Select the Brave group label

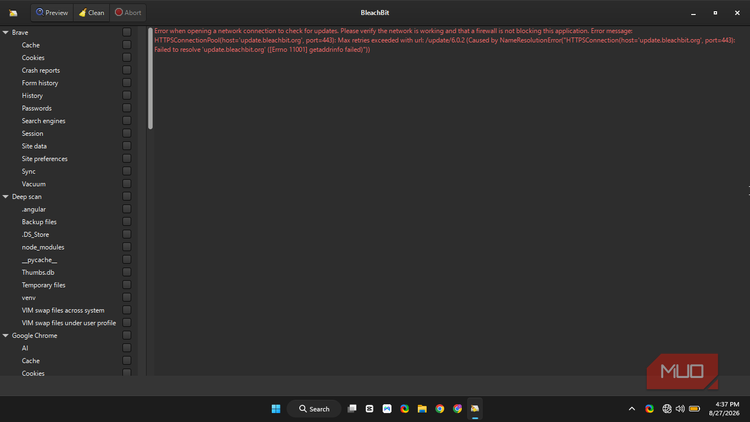point(20,33)
